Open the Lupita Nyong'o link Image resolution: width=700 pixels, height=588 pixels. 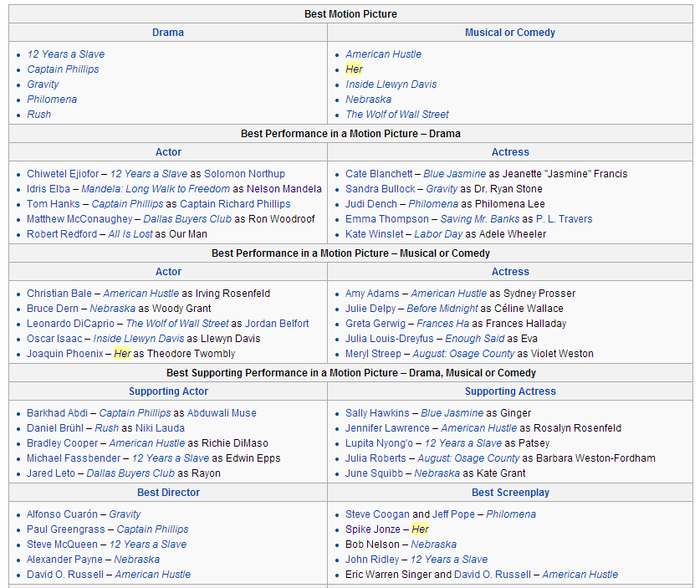[379, 444]
